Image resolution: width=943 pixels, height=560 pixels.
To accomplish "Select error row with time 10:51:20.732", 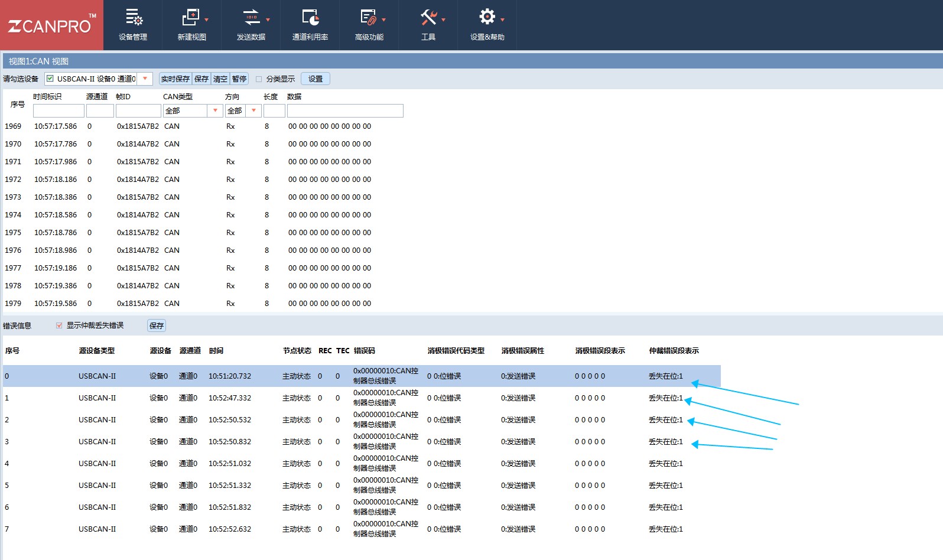I will [362, 376].
